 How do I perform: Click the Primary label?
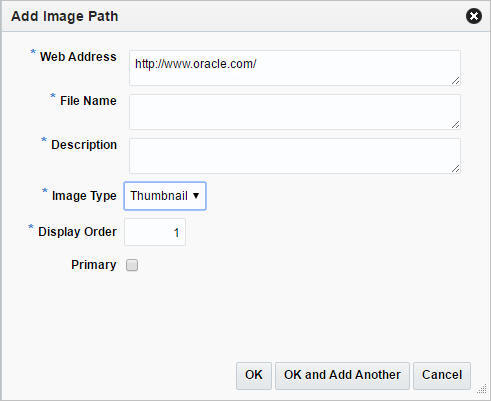[x=94, y=265]
